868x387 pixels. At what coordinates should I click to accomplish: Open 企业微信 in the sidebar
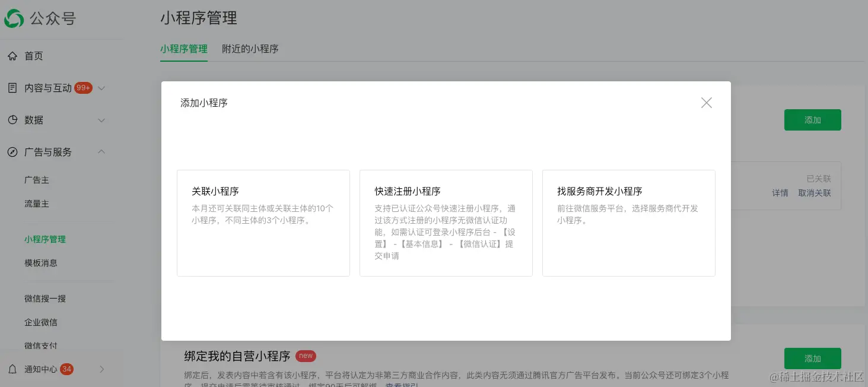[x=41, y=322]
